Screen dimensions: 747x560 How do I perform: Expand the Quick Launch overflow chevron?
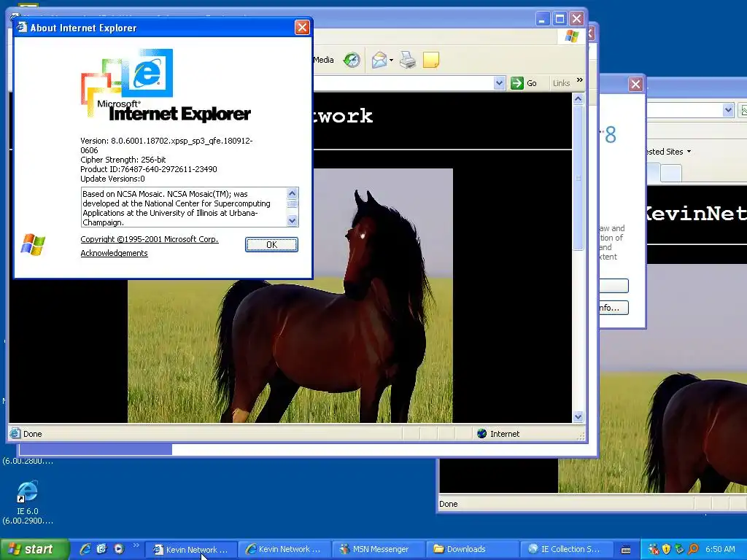coord(136,545)
